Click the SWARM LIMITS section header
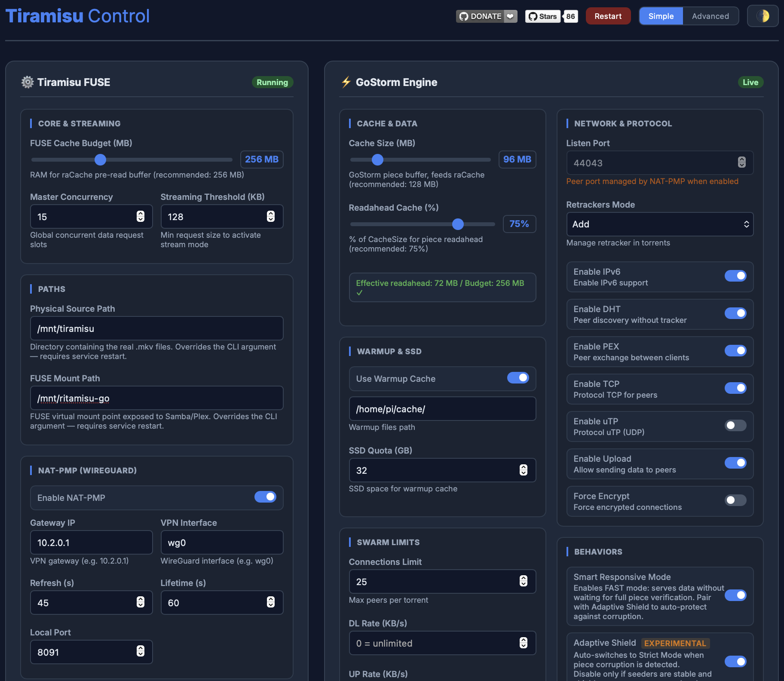This screenshot has width=784, height=681. pyautogui.click(x=388, y=543)
